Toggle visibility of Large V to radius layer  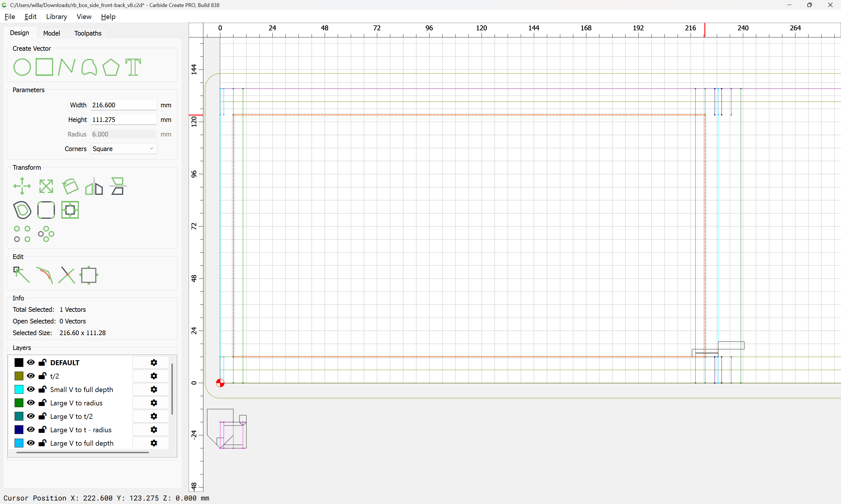pos(31,402)
